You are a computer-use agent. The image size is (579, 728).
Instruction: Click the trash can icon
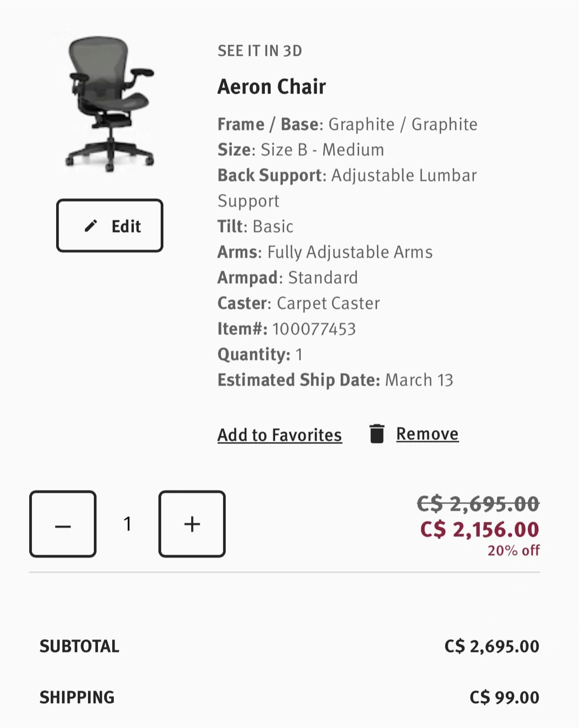click(377, 434)
